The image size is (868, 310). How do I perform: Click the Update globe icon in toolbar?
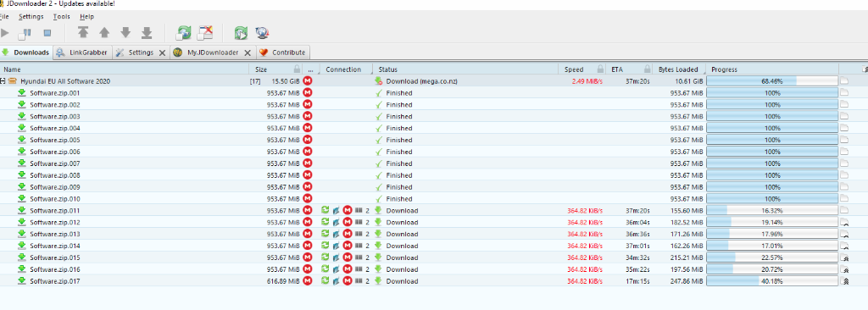coord(263,33)
